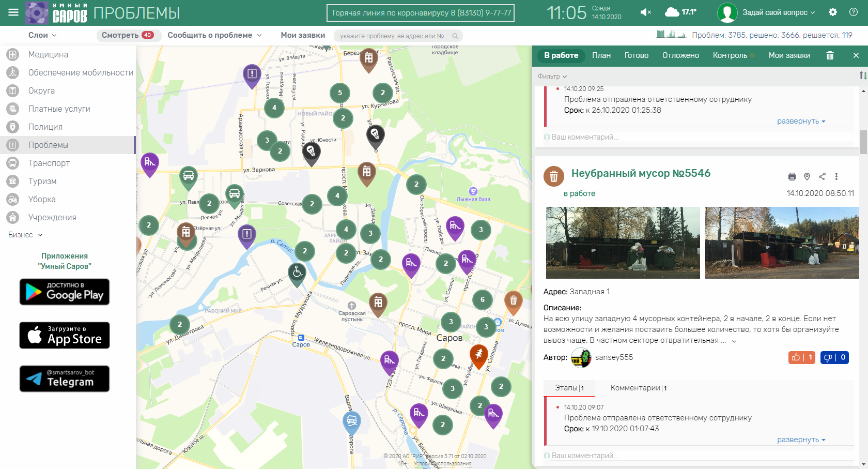Open the Фильтр dropdown
Image resolution: width=868 pixels, height=469 pixels.
552,76
